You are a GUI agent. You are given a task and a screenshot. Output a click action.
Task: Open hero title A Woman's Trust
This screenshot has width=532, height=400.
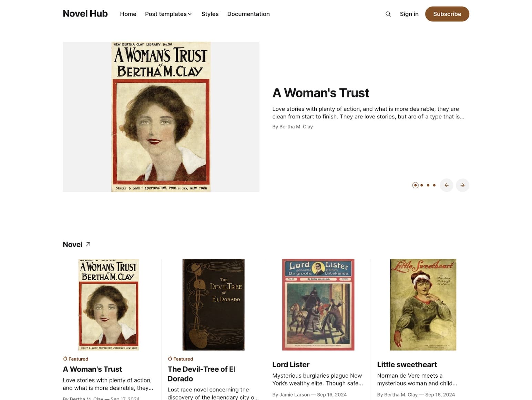click(320, 93)
